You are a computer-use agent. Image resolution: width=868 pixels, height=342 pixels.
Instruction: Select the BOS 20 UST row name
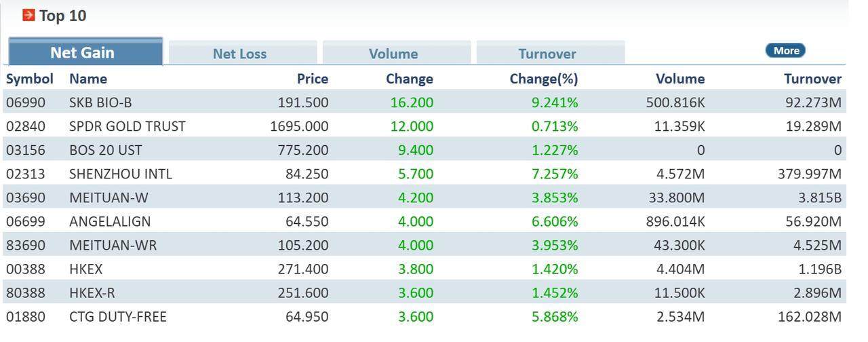105,150
